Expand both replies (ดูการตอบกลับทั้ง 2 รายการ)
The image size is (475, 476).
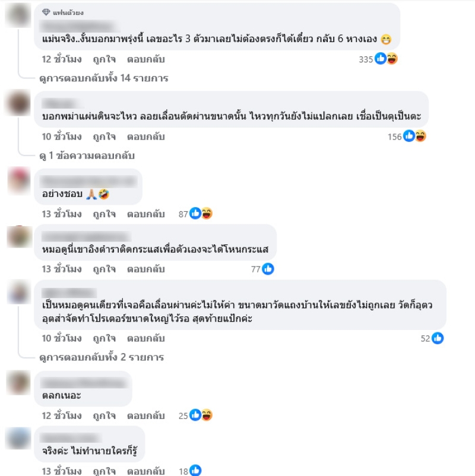(102, 357)
